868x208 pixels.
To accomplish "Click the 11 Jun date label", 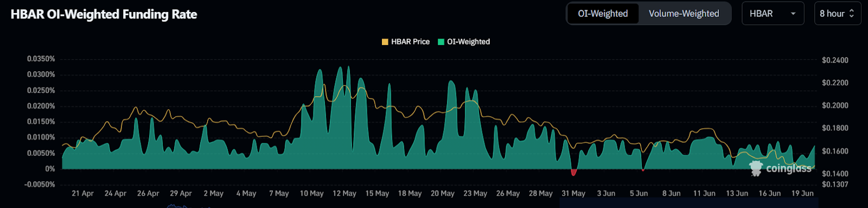I will click(704, 193).
